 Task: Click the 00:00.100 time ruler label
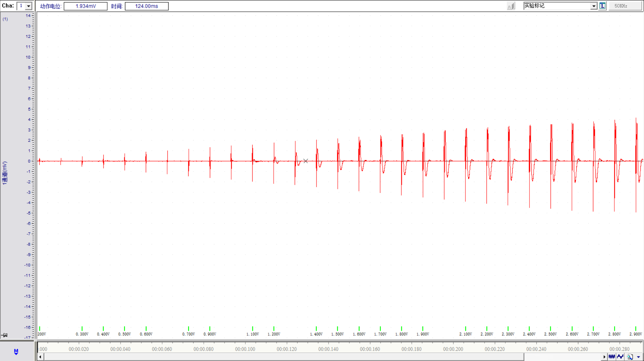tap(245, 349)
